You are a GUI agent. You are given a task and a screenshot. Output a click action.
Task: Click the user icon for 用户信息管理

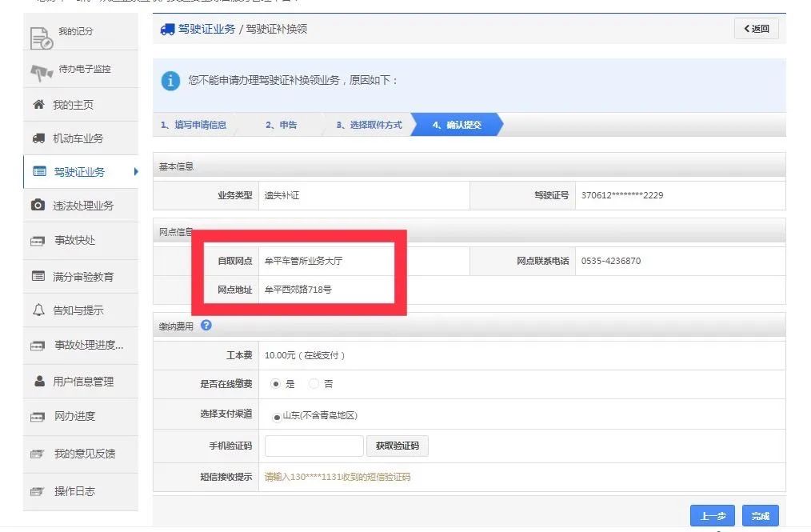[x=39, y=382]
